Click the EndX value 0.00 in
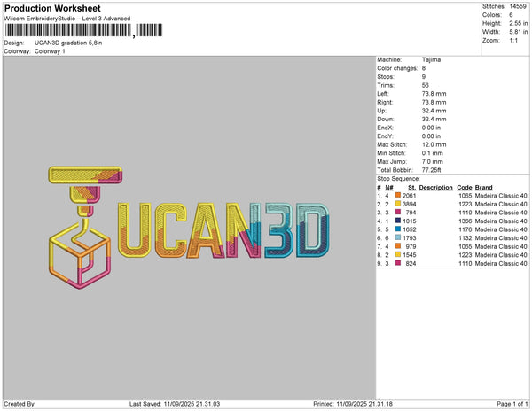 (x=431, y=128)
